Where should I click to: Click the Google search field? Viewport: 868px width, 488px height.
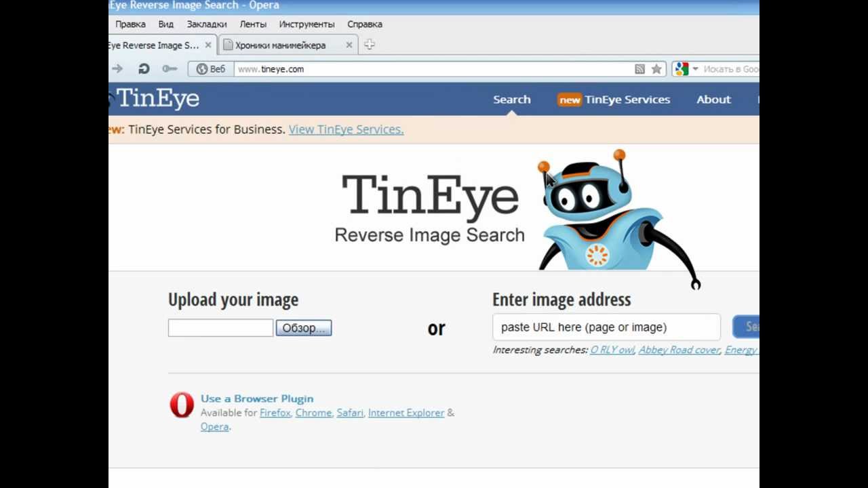pos(731,69)
